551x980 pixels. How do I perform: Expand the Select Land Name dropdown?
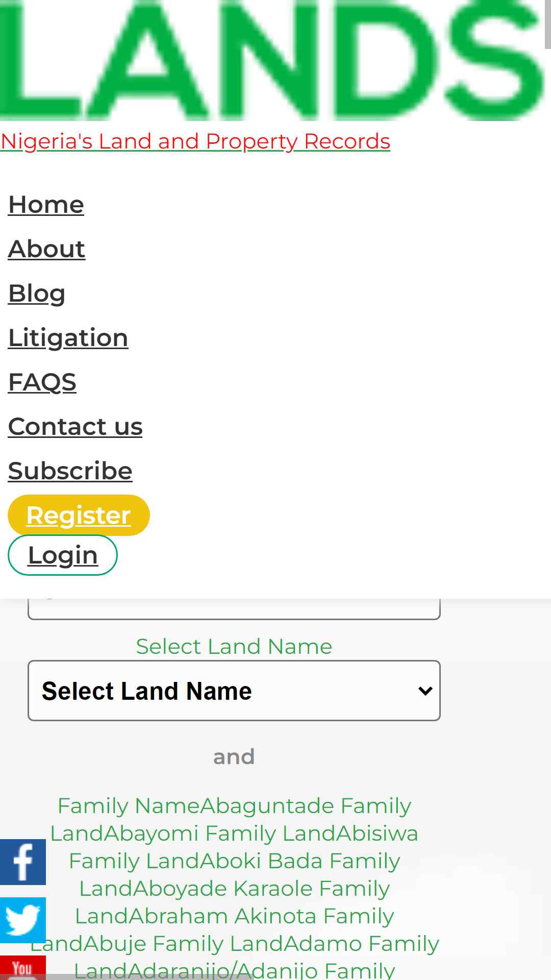click(x=234, y=691)
